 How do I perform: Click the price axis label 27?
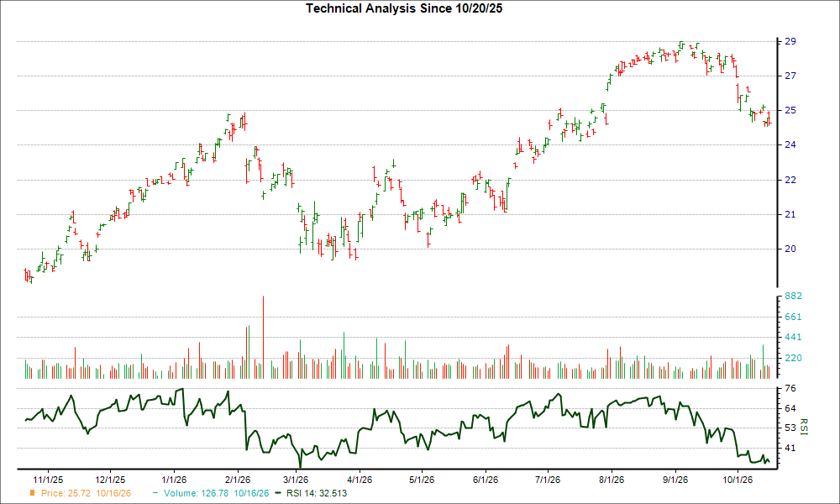pyautogui.click(x=790, y=76)
